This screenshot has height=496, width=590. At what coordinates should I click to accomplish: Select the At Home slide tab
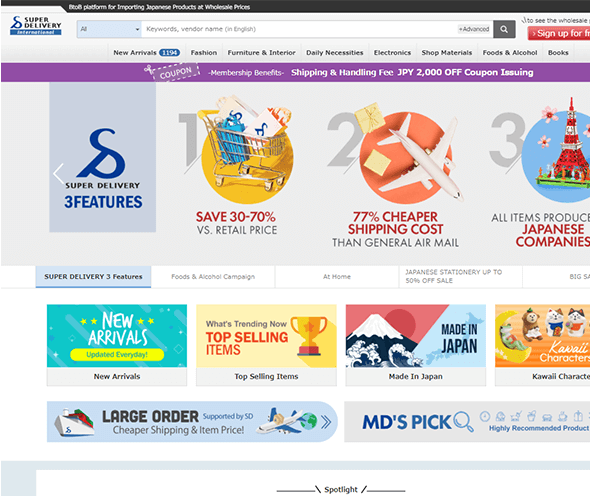[x=337, y=277]
